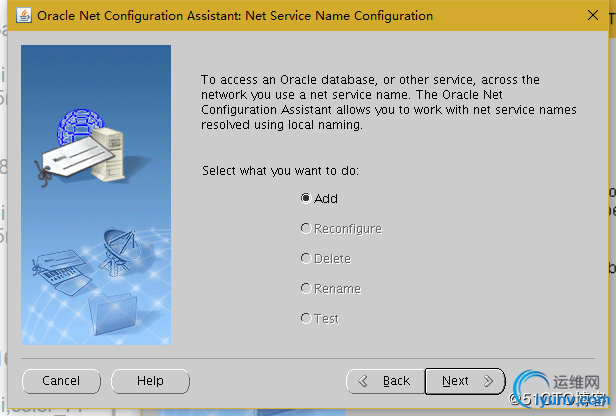Select the Add radio option
The height and width of the screenshot is (416, 616).
[319, 198]
